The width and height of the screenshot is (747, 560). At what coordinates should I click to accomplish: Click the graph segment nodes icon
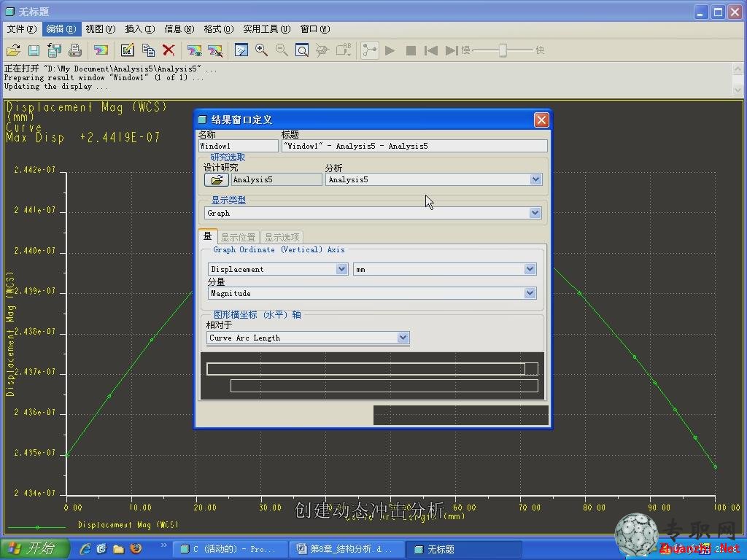click(x=370, y=50)
